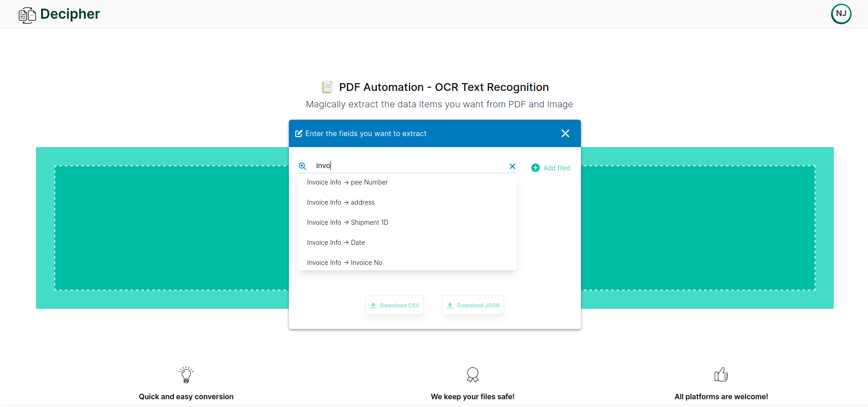868x407 pixels.
Task: Click the Decipher brand name text
Action: click(x=70, y=14)
